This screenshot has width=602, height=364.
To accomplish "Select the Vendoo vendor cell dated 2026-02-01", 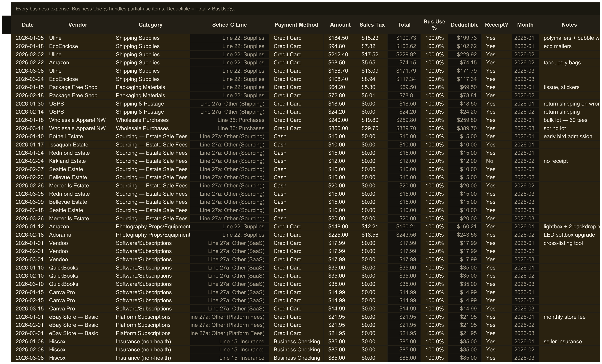I will click(78, 251).
